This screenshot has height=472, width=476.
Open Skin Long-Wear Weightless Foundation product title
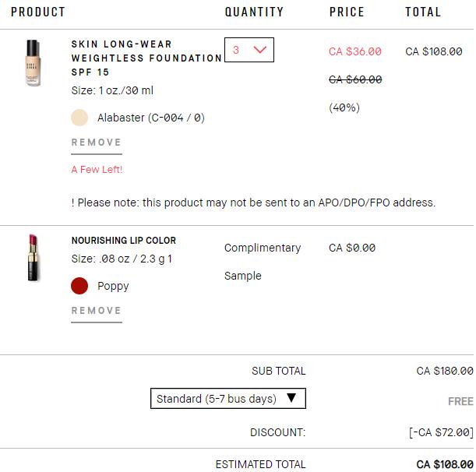[146, 58]
